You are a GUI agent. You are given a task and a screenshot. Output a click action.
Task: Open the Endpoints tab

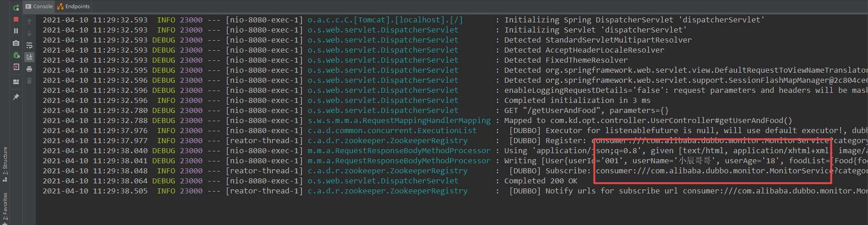(x=74, y=6)
